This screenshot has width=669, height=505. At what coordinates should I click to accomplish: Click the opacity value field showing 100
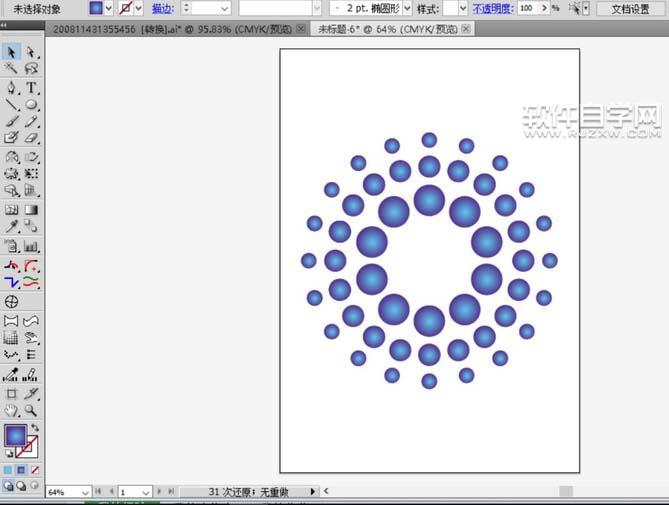529,8
